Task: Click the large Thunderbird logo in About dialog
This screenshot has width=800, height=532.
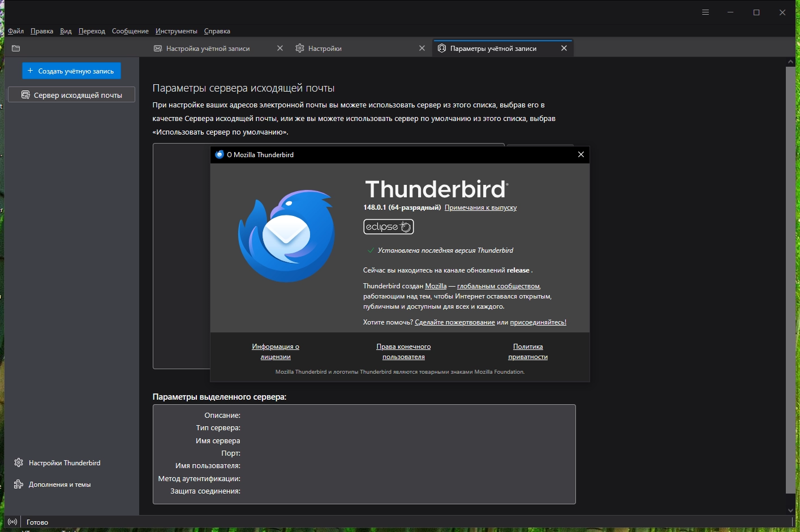Action: pos(286,236)
